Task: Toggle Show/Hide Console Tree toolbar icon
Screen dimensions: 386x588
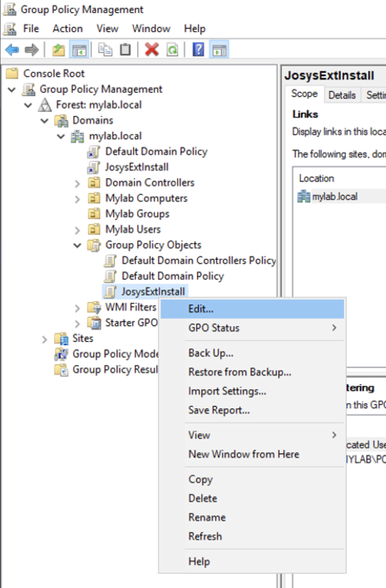Action: (x=79, y=50)
